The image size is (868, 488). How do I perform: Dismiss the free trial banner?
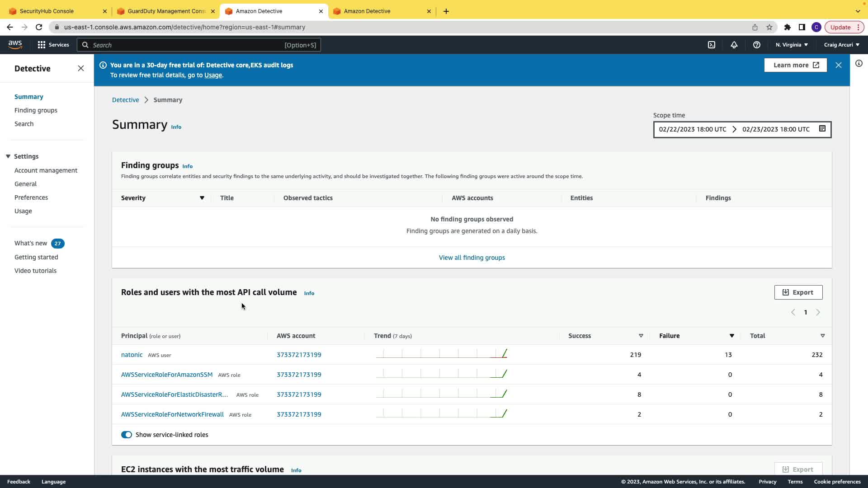[839, 65]
